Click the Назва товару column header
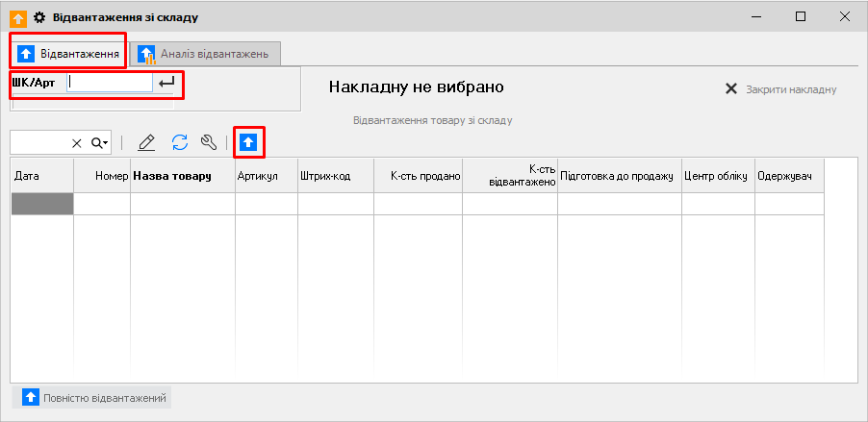The height and width of the screenshot is (422, 868). [183, 176]
